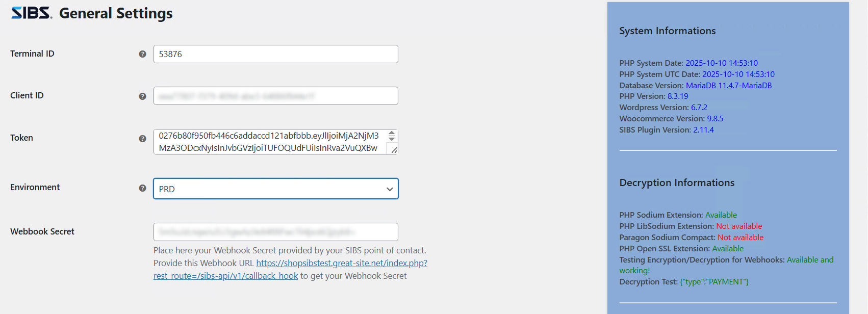Click inside the Token text area
The image size is (868, 314).
coord(270,142)
